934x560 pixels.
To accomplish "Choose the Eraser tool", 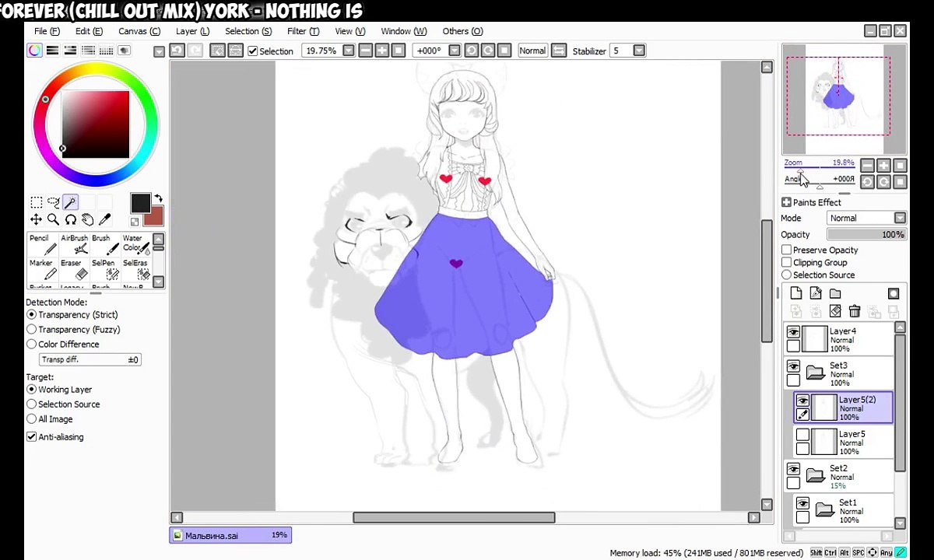I will (x=73, y=269).
